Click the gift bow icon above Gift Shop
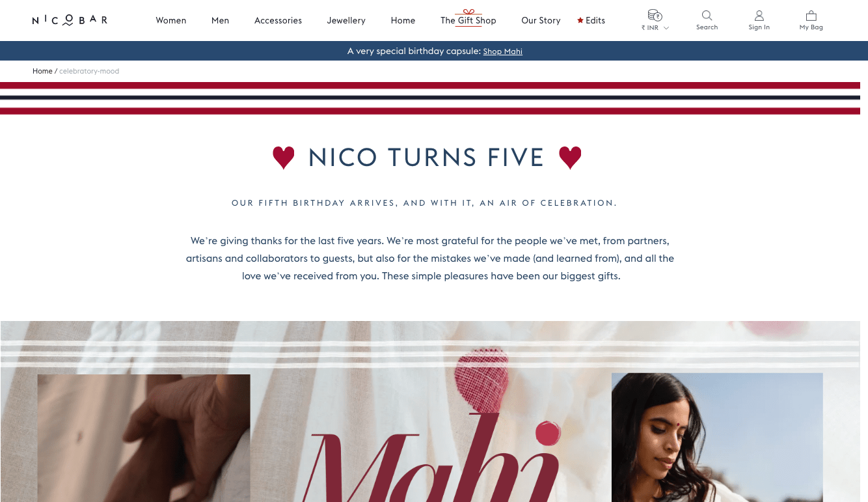The height and width of the screenshot is (502, 868). [468, 12]
